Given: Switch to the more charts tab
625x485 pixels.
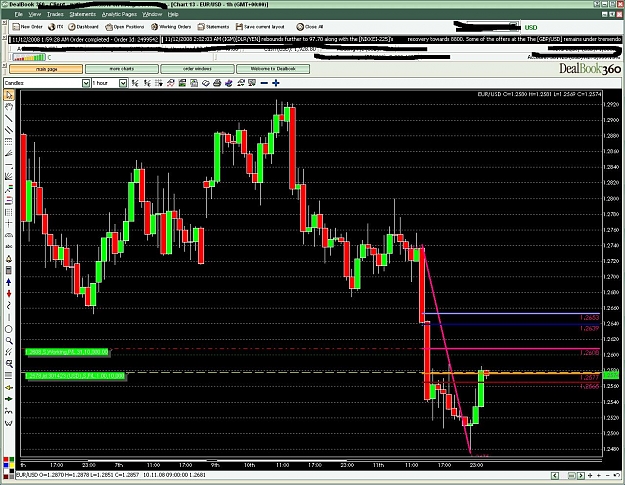Looking at the screenshot, I should 122,69.
